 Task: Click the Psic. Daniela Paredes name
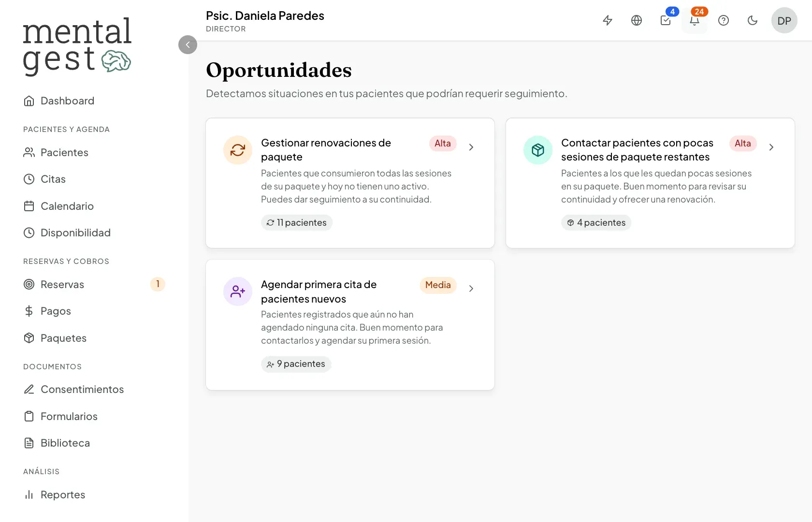265,15
